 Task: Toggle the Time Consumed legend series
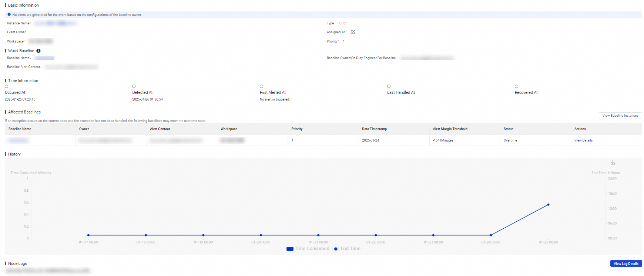point(308,249)
